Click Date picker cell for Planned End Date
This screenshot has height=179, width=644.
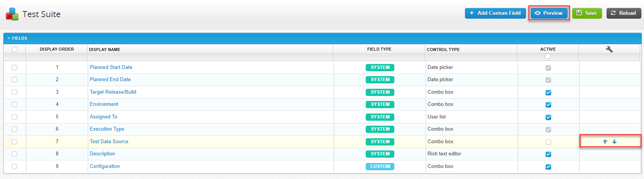(x=440, y=80)
